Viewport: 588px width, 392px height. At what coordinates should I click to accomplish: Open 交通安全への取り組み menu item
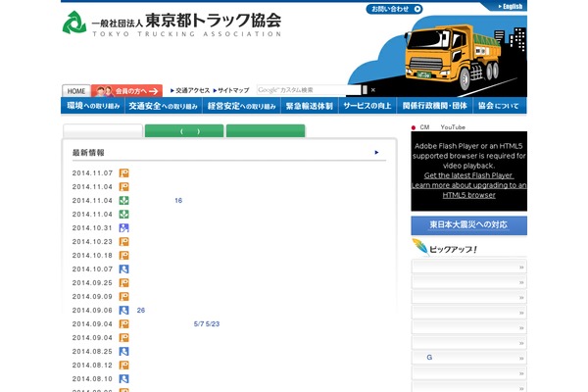[x=163, y=106]
